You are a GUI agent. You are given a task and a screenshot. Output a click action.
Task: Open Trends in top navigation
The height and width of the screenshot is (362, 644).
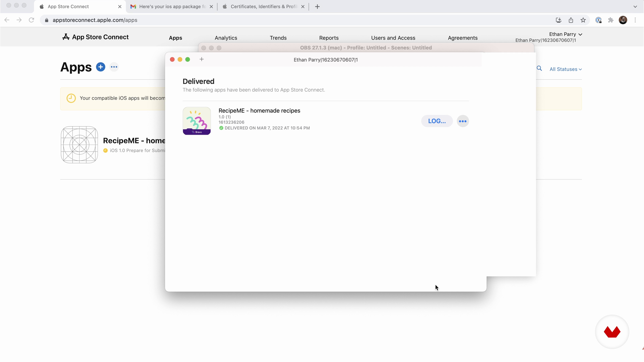click(x=278, y=38)
